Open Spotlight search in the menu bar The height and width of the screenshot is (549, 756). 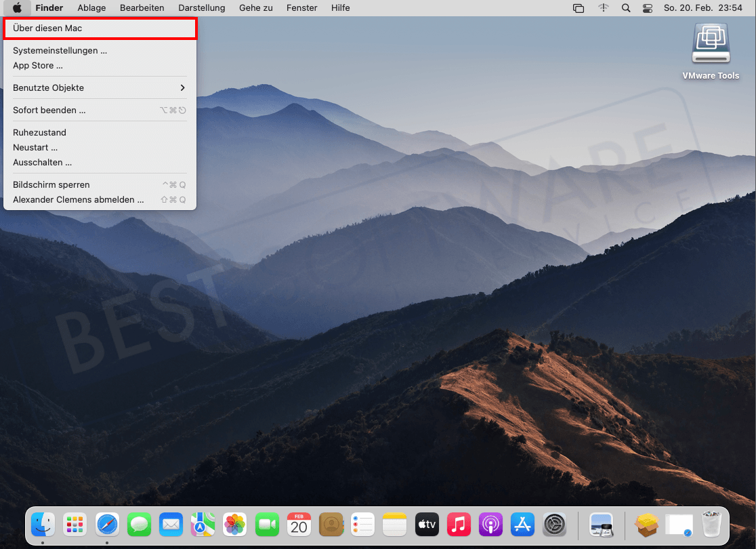pos(625,8)
